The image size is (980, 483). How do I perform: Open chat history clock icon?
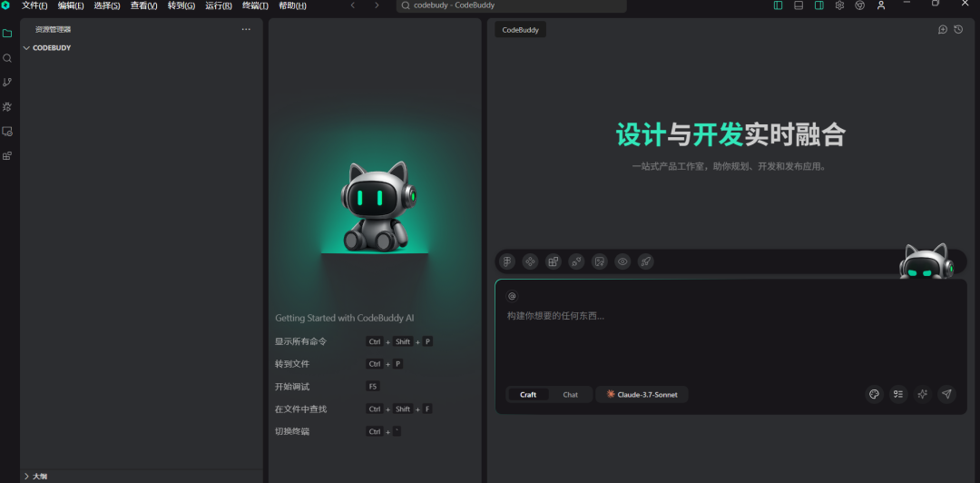(958, 29)
